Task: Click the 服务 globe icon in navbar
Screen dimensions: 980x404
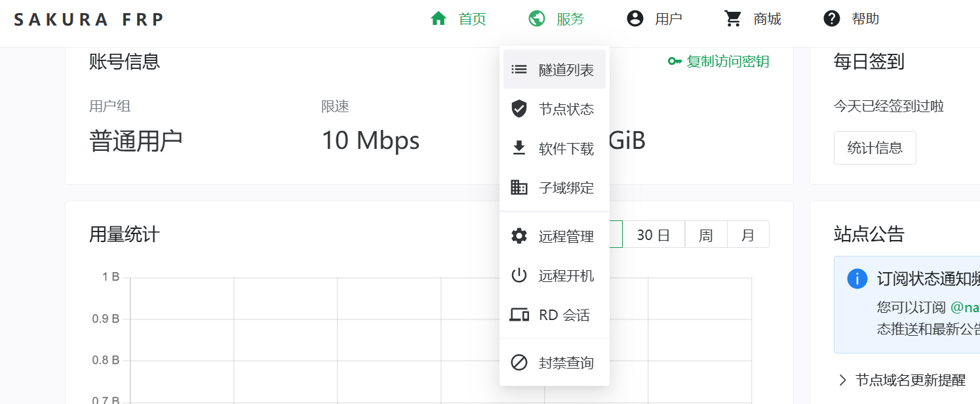Action: coord(537,19)
